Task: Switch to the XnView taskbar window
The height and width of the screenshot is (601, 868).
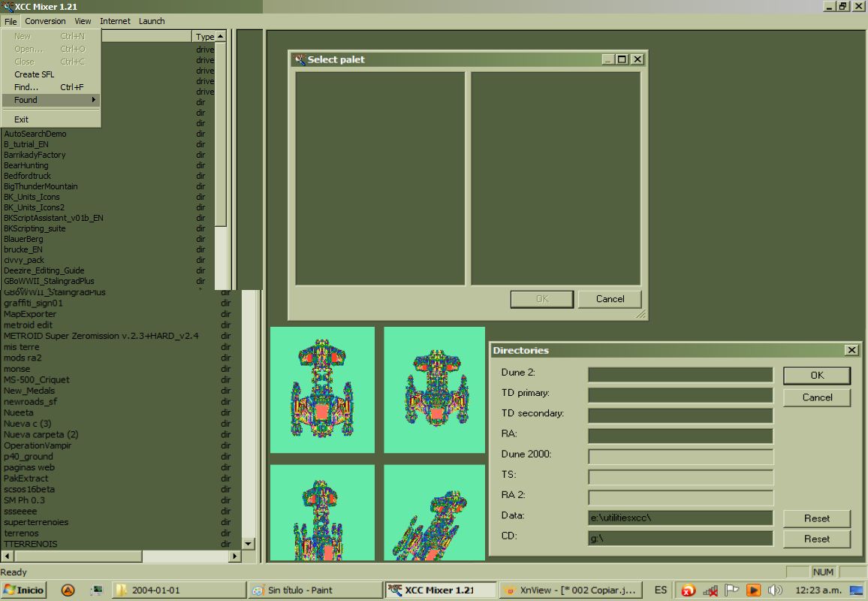Action: point(571,590)
